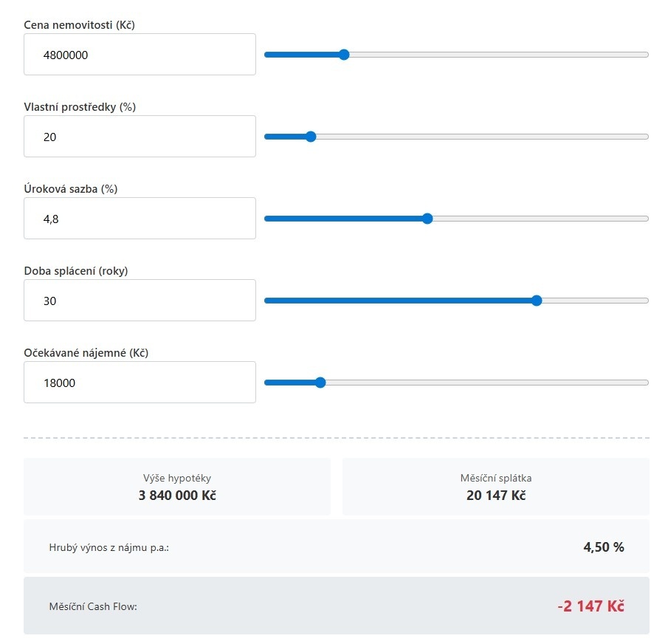Click the "Doba splácení (roky)" label
Viewport: 668px width, 644px height.
coord(76,271)
